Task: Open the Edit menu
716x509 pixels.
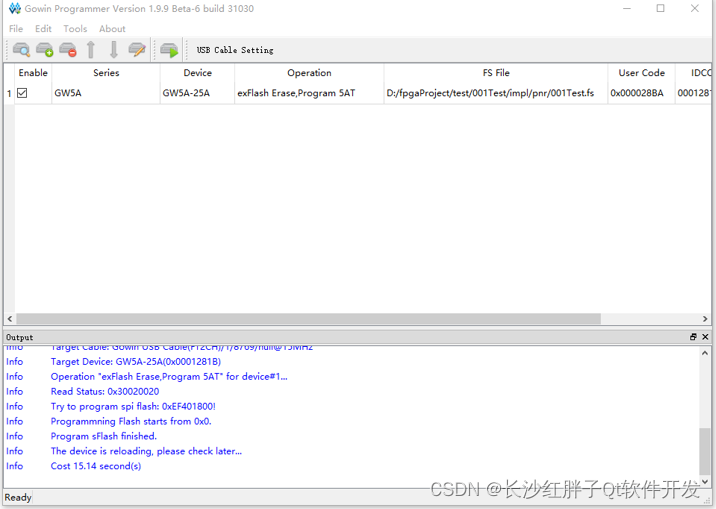Action: (43, 29)
